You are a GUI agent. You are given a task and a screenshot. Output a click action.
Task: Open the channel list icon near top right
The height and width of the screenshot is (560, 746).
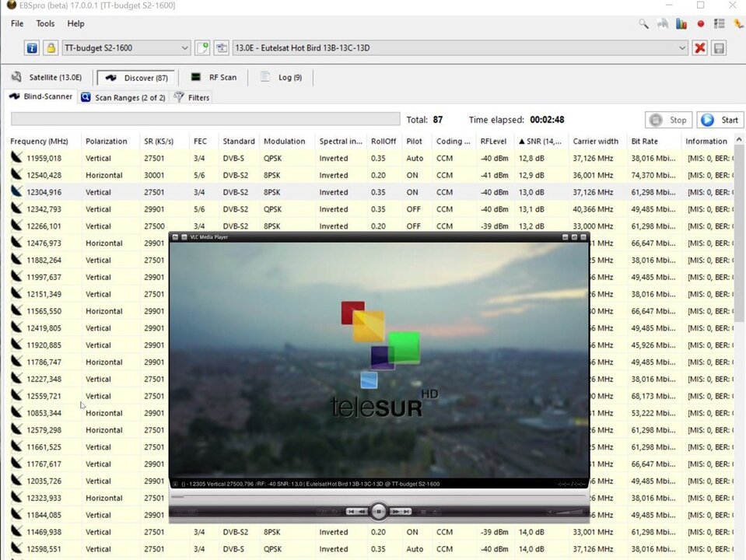[719, 24]
